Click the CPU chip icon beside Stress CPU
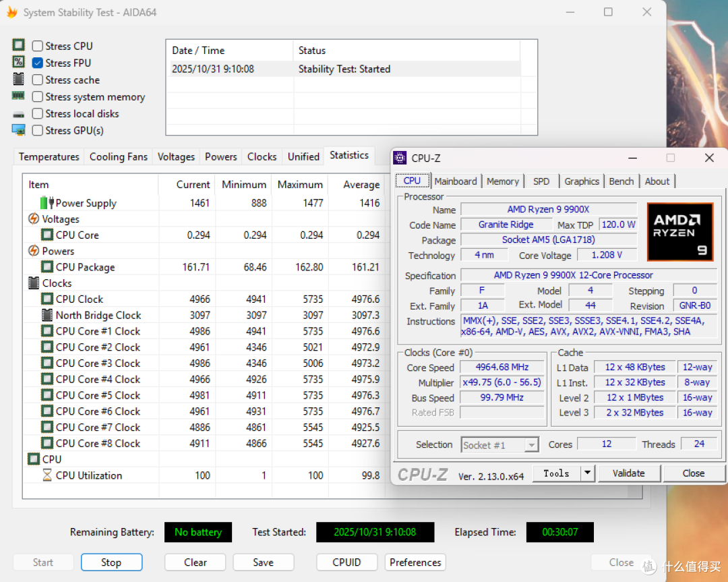 pyautogui.click(x=19, y=45)
